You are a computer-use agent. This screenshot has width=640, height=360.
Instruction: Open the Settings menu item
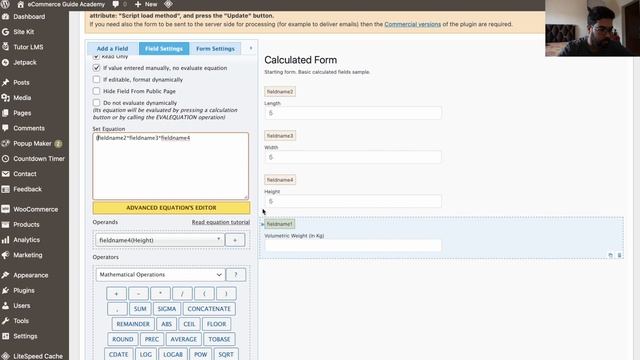point(25,336)
